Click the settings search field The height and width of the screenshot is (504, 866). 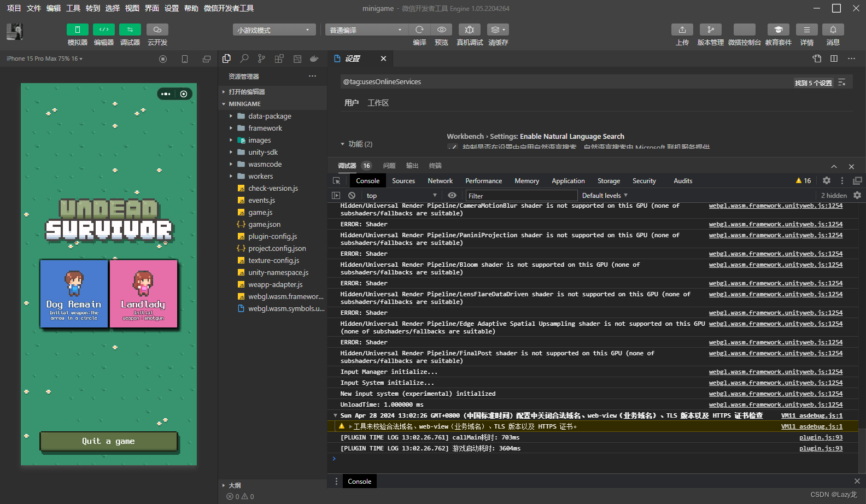(x=566, y=82)
